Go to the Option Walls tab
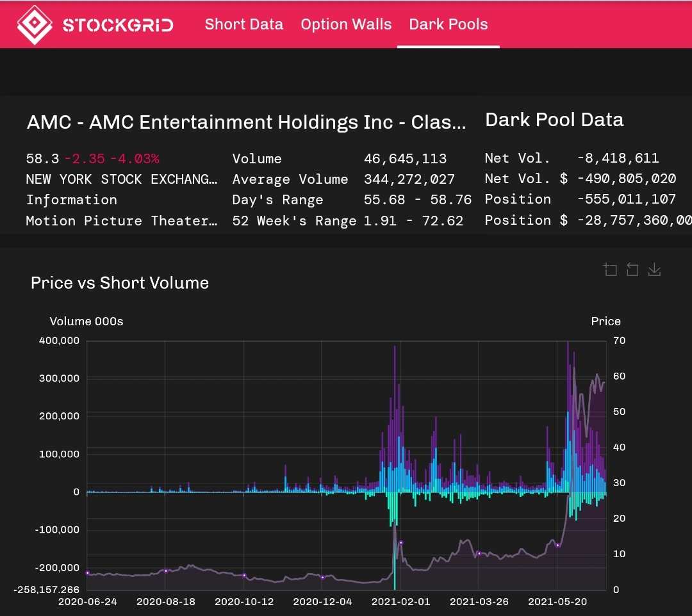Image resolution: width=692 pixels, height=616 pixels. [x=346, y=24]
